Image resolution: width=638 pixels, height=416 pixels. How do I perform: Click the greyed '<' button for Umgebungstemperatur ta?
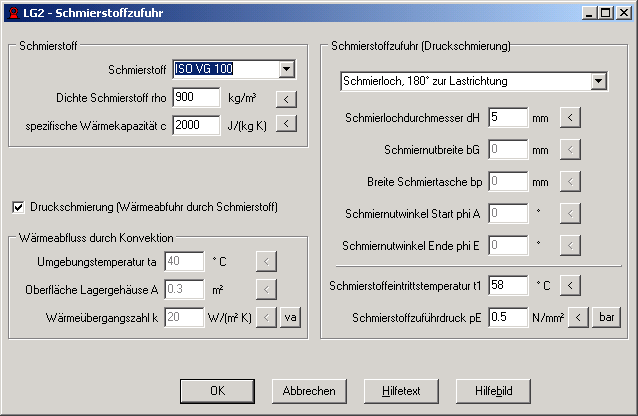pos(266,261)
